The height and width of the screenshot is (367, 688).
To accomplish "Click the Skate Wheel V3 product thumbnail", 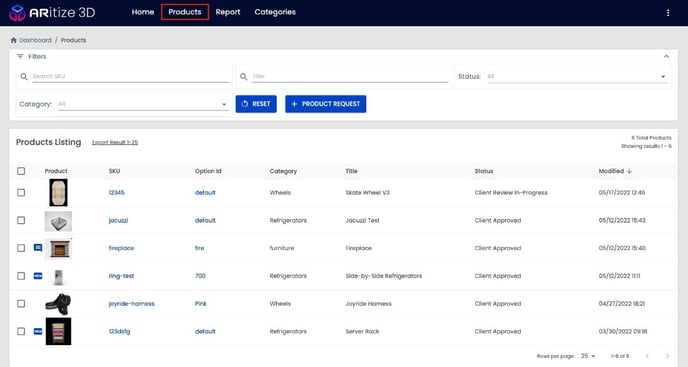I will 58,192.
